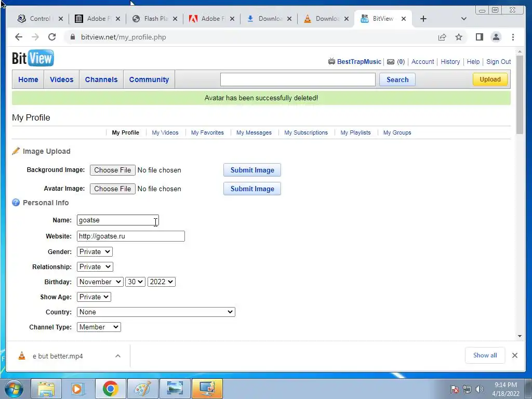Viewport: 532px width, 399px height.
Task: Open Chrome three-dot menu
Action: tap(513, 37)
